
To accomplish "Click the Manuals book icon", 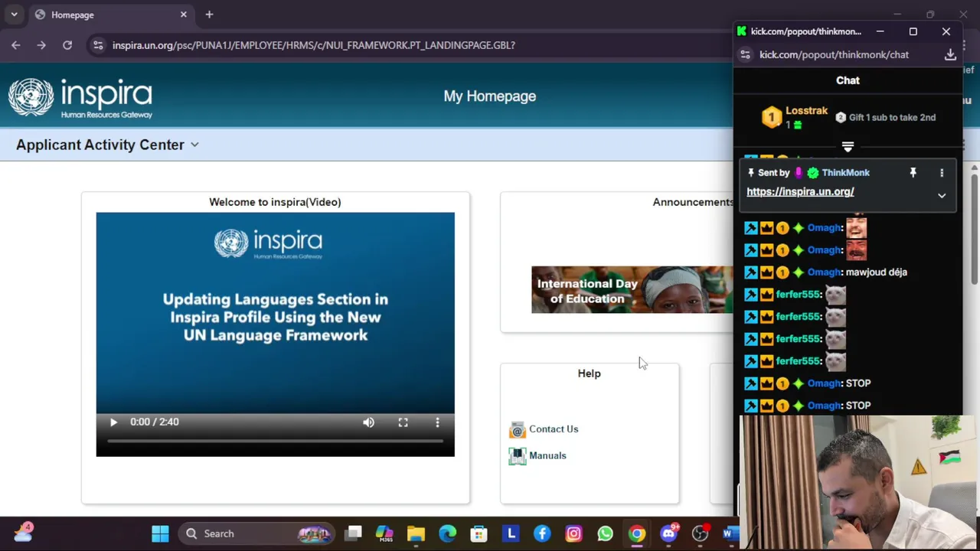I will 518,456.
